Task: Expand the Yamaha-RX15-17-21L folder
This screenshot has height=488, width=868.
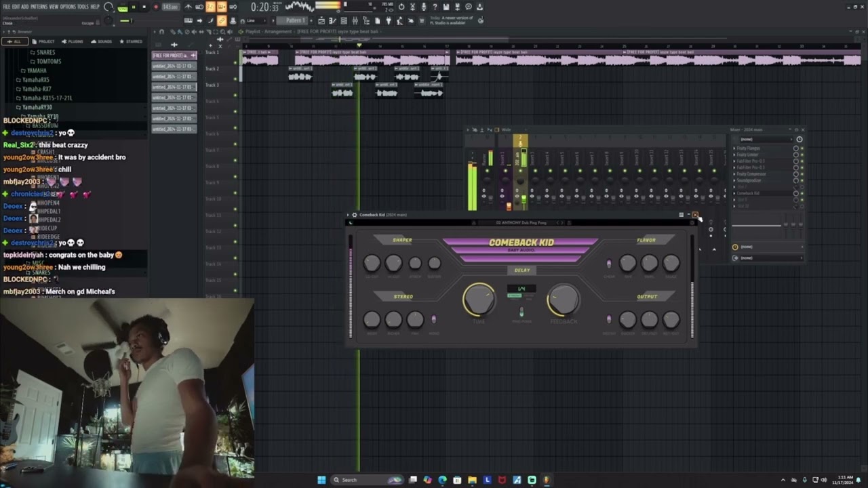Action: [x=44, y=98]
